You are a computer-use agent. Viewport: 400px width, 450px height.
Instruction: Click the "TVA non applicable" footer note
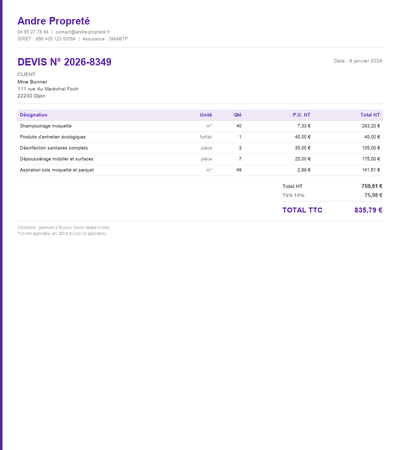point(62,234)
